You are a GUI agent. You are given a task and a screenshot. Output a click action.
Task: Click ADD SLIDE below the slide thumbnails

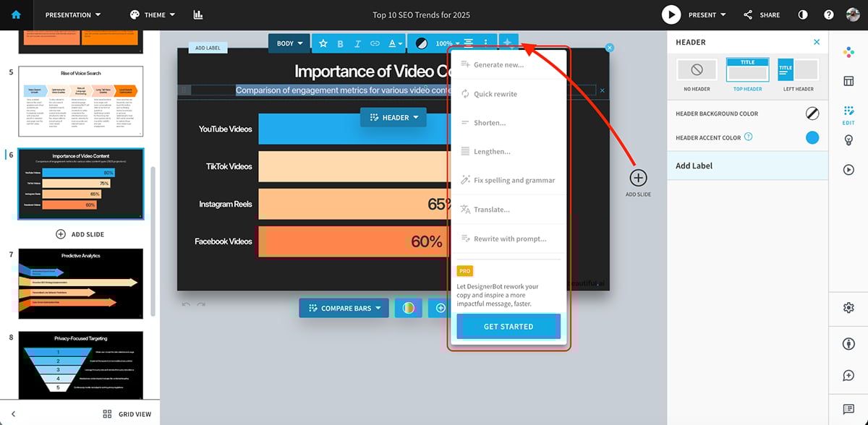click(80, 233)
